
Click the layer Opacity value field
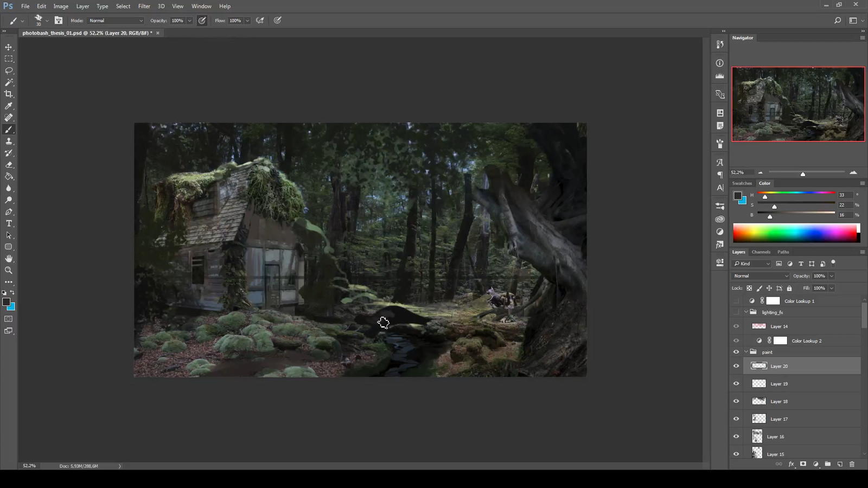pos(819,276)
